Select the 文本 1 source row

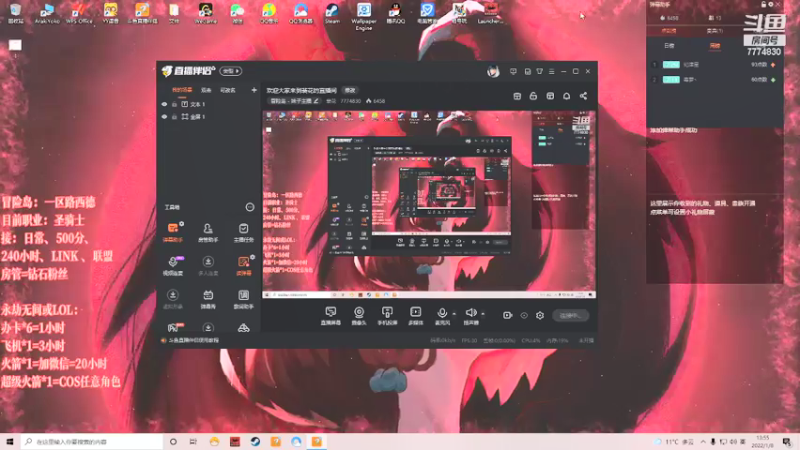[x=209, y=104]
